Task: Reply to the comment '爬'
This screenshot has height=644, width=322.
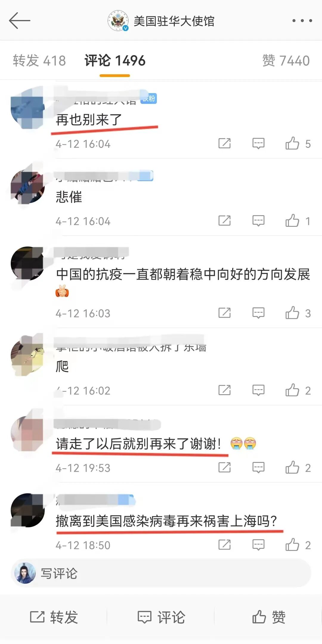Action: tap(258, 390)
